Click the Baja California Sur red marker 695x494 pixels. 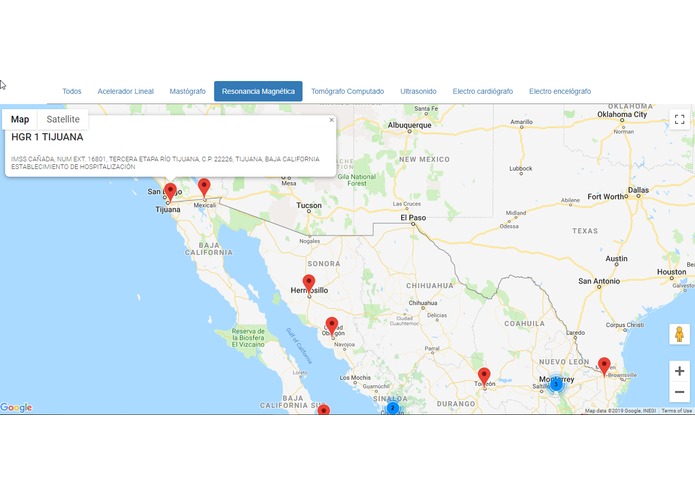tap(324, 410)
